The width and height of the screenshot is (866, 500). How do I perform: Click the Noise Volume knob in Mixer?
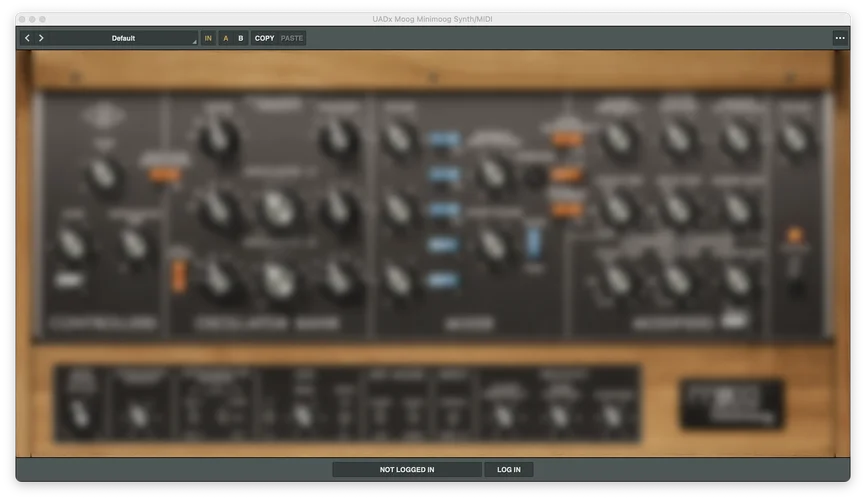[493, 244]
